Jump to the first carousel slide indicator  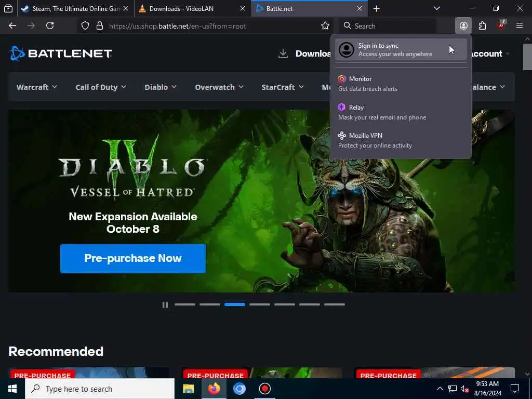tap(185, 304)
